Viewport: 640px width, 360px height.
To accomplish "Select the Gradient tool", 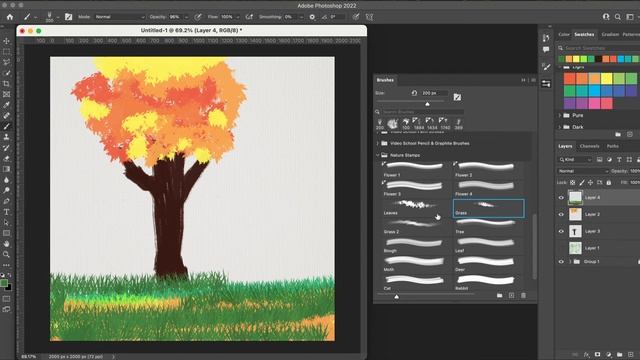I will point(6,169).
